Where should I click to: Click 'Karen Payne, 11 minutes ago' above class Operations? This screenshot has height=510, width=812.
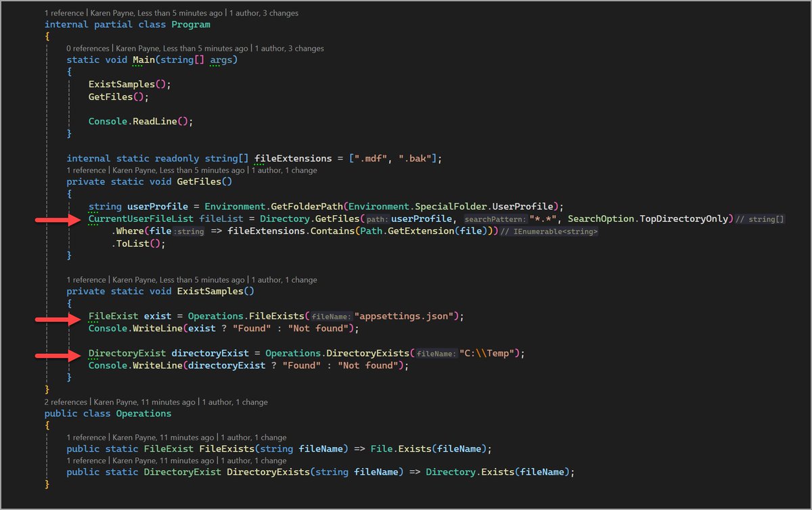[x=145, y=402]
